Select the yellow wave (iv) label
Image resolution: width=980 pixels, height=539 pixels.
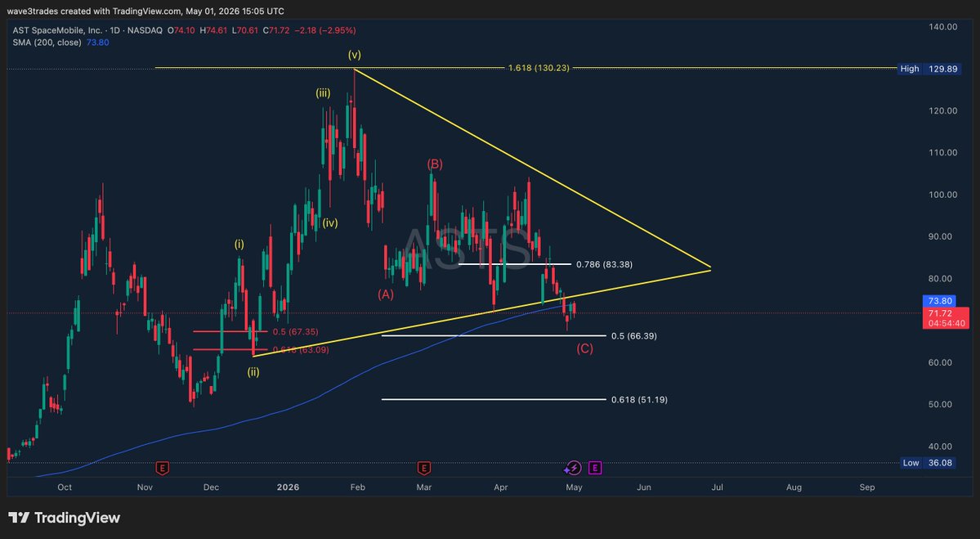tap(330, 222)
